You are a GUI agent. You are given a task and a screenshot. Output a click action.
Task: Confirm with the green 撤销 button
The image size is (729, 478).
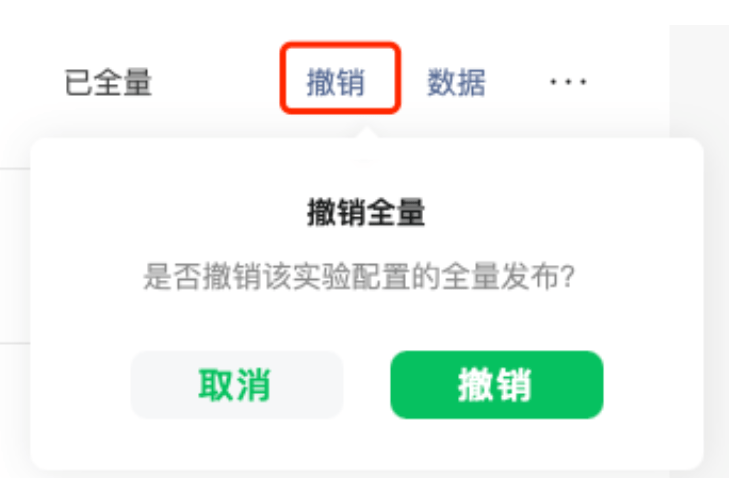point(497,385)
